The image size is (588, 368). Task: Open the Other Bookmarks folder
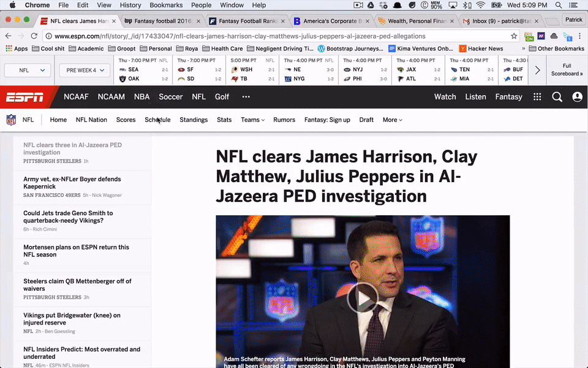tap(557, 48)
